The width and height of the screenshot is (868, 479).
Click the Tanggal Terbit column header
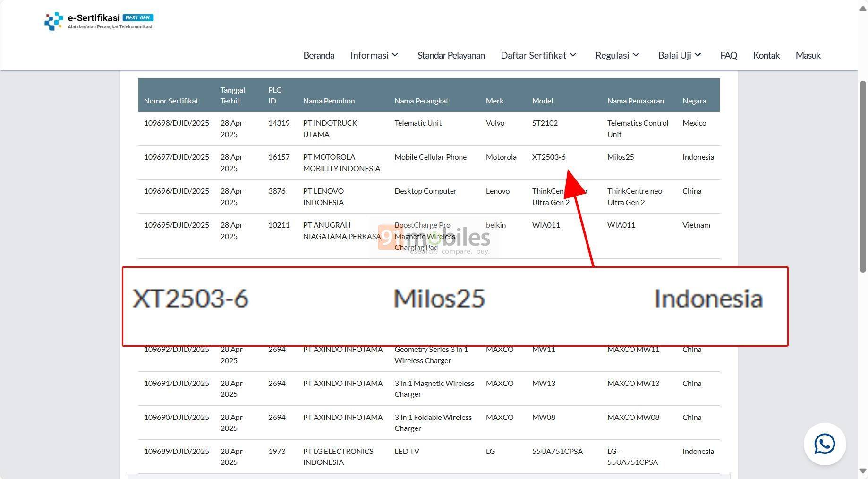(x=232, y=95)
